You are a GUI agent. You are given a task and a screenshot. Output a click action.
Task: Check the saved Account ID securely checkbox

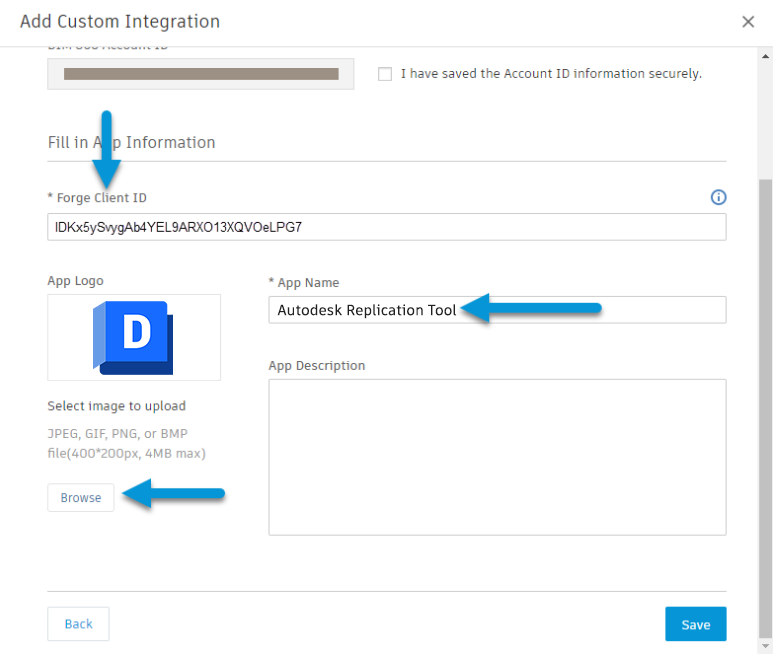(385, 74)
